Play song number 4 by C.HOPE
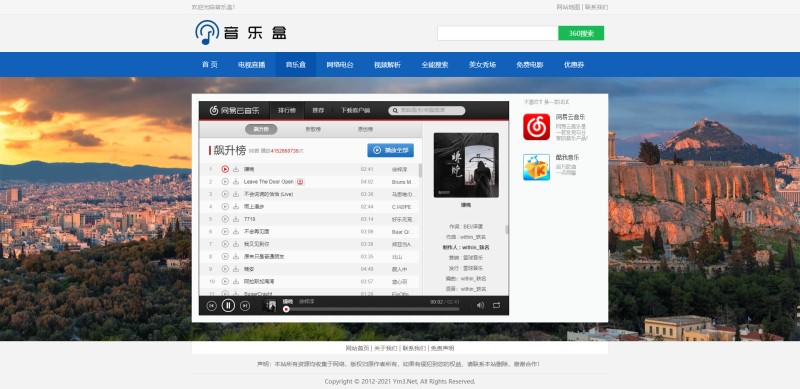This screenshot has width=800, height=389. (225, 207)
